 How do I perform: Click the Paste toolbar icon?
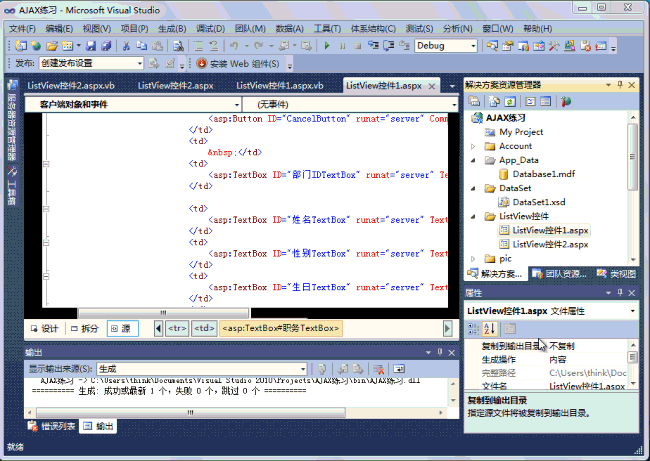coord(158,46)
